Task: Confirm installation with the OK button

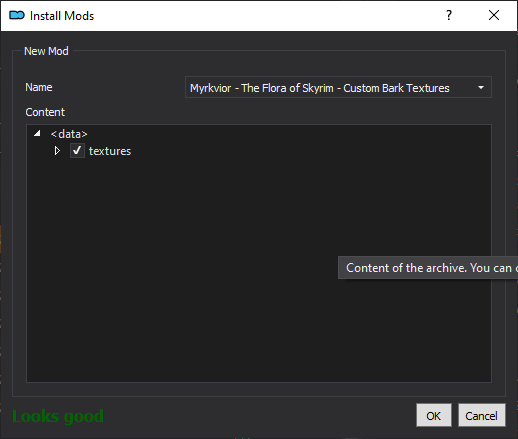Action: (x=434, y=415)
